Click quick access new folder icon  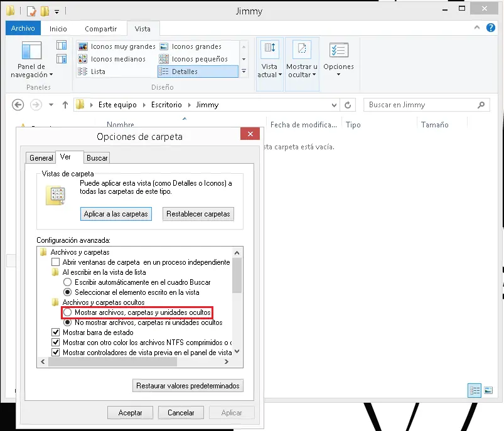[45, 11]
